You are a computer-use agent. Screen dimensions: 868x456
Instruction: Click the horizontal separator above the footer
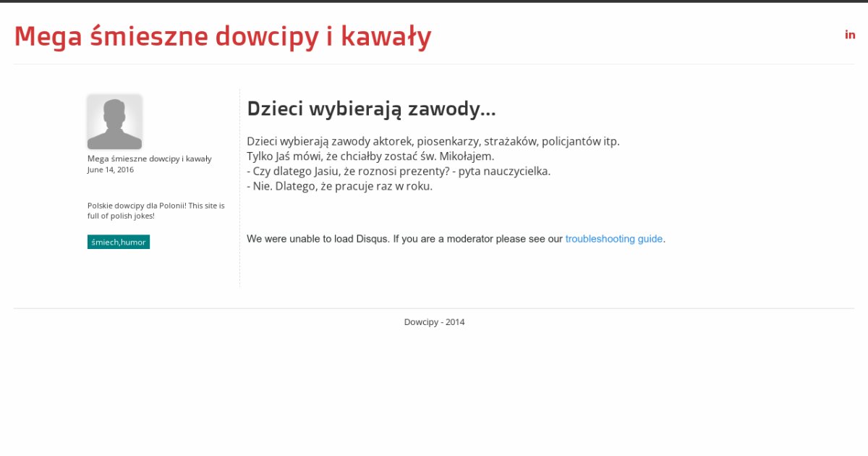coord(434,308)
